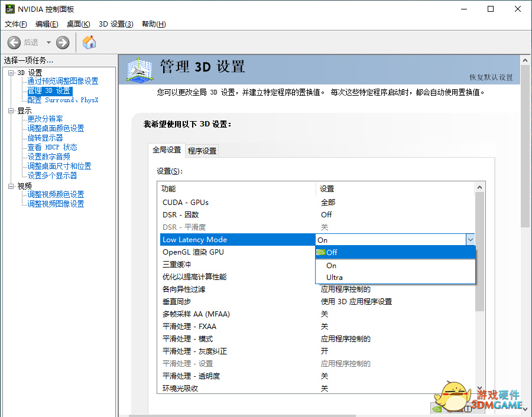
Task: Select the DSR - 因数 setting row
Action: 317,215
